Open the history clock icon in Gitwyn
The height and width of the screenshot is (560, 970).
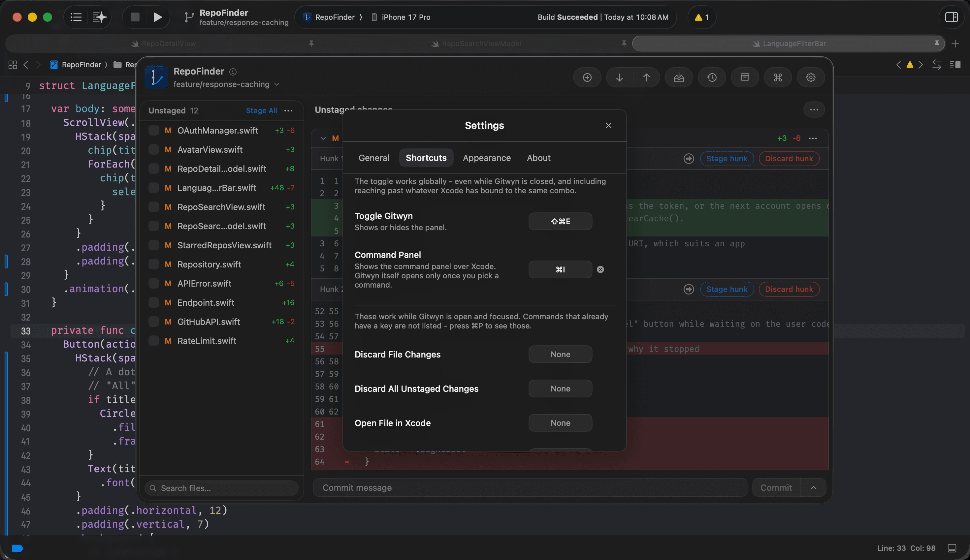712,78
